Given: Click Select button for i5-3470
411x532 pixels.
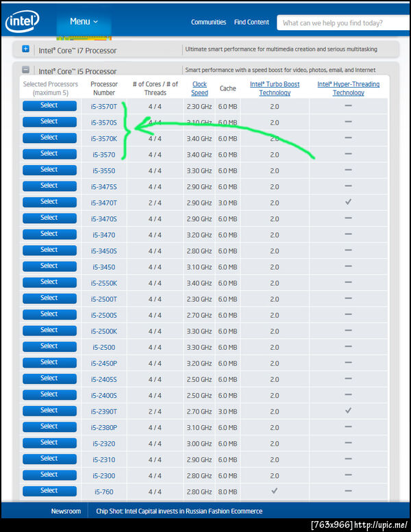Looking at the screenshot, I should pyautogui.click(x=49, y=234).
